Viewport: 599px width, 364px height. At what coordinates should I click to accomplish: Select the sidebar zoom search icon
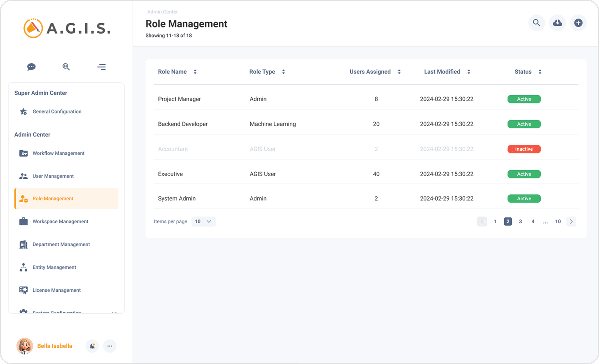tap(66, 66)
